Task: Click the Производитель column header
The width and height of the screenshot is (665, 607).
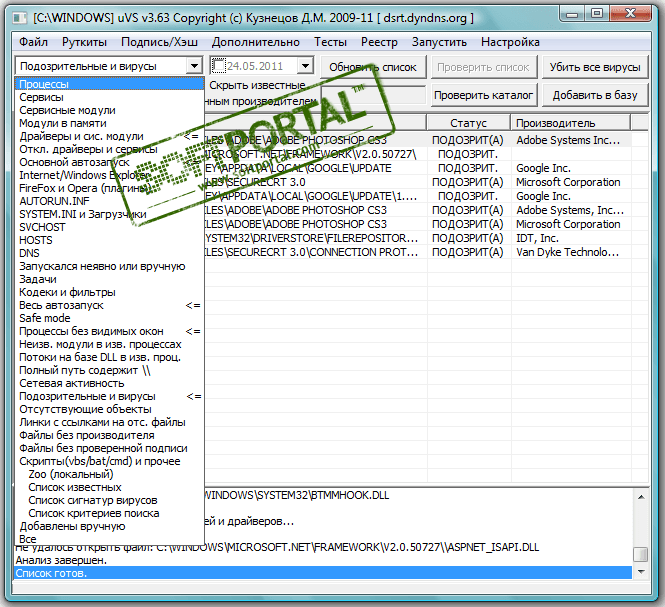Action: coord(570,123)
